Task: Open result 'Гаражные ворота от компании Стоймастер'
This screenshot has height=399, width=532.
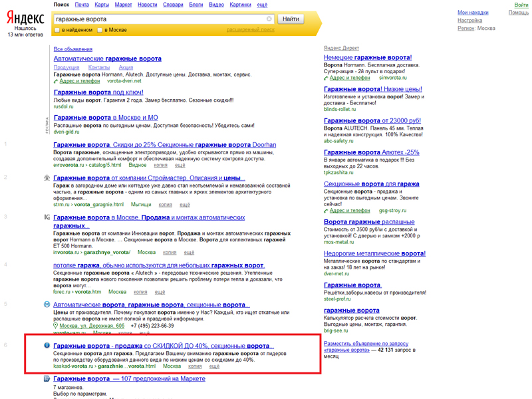Action: [x=149, y=178]
